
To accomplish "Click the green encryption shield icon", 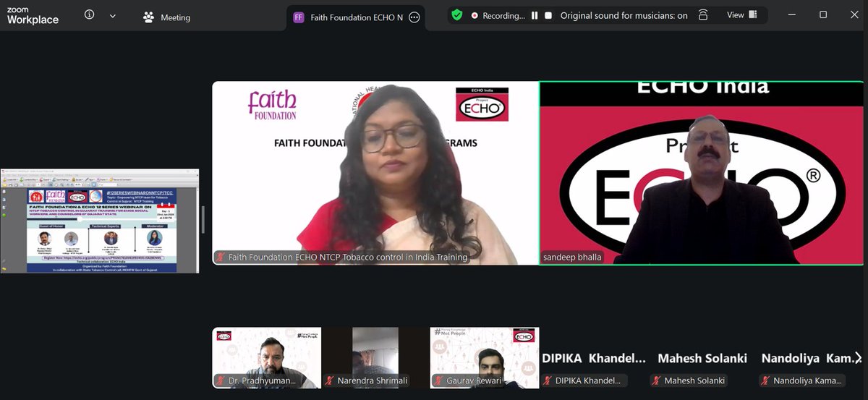I will coord(456,14).
